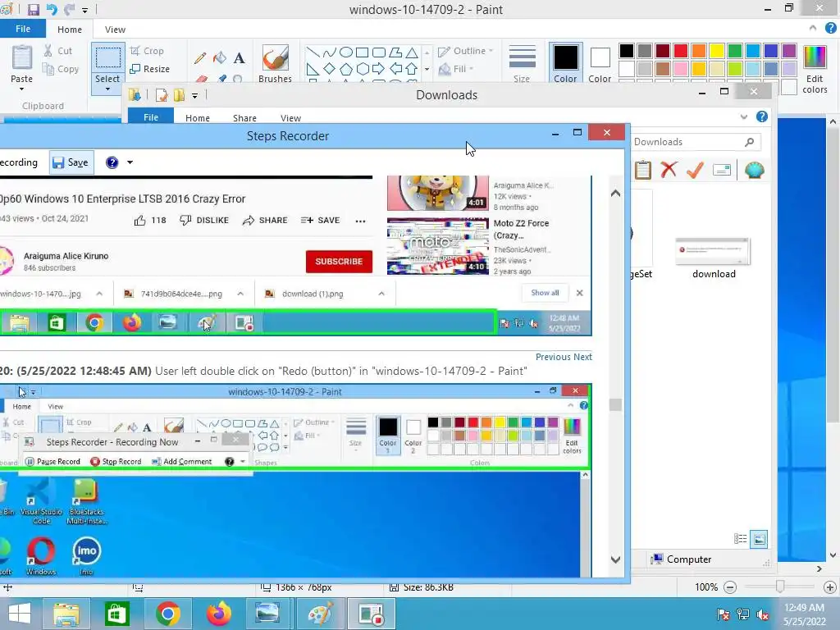This screenshot has width=840, height=630.
Task: Click the Paint help question mark icon
Action: 831,29
